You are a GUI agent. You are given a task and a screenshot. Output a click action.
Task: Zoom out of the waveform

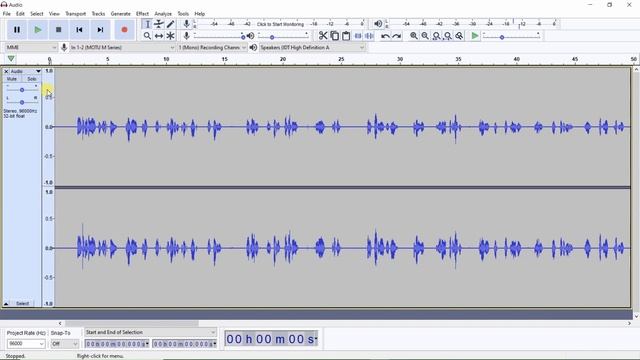tap(425, 36)
